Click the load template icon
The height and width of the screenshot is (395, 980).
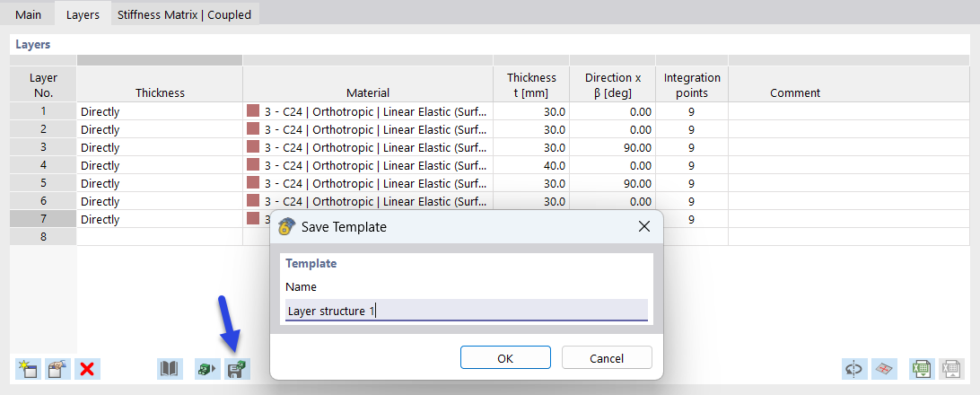point(207,368)
